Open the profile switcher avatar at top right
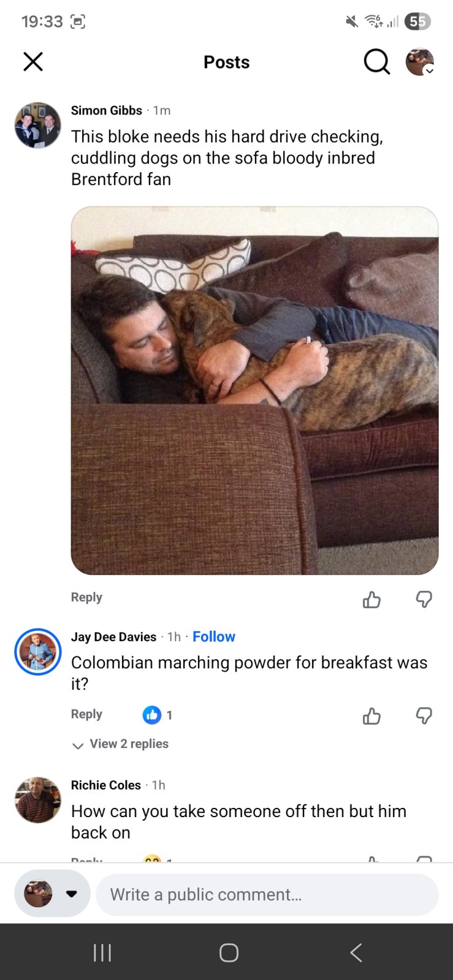Screen dimensions: 453x980 [x=420, y=62]
